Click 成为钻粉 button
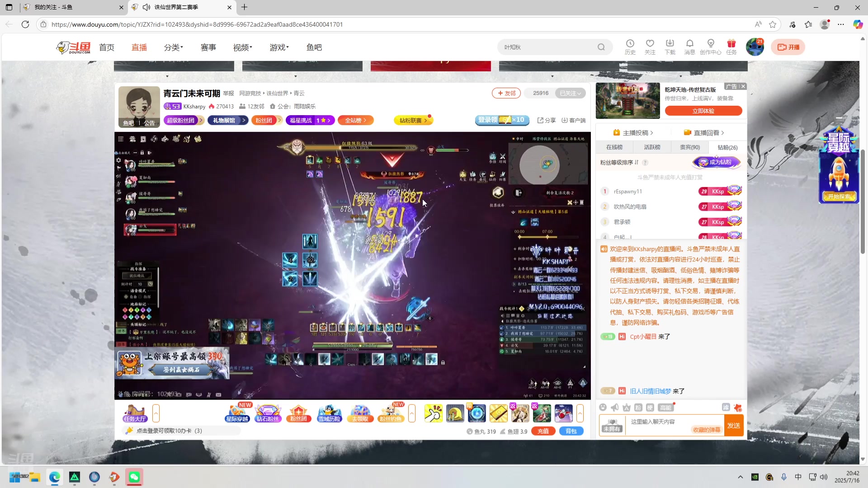868x488 pixels. pos(716,162)
